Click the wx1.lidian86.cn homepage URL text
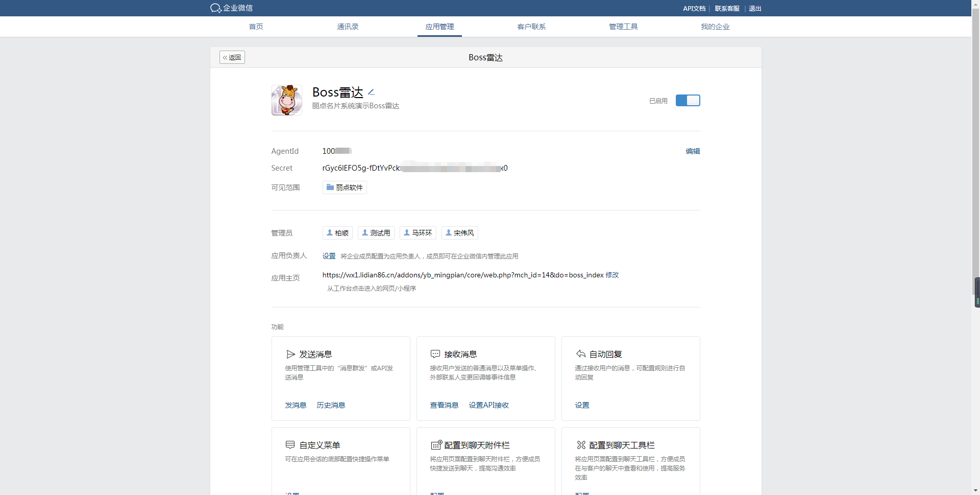Viewport: 980px width, 495px height. coord(463,275)
